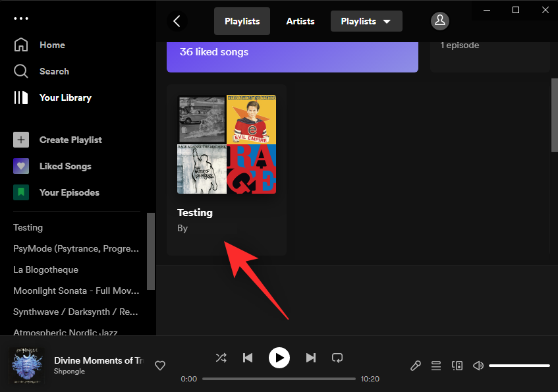558x392 pixels.
Task: Go back with the left chevron arrow
Action: (x=177, y=20)
